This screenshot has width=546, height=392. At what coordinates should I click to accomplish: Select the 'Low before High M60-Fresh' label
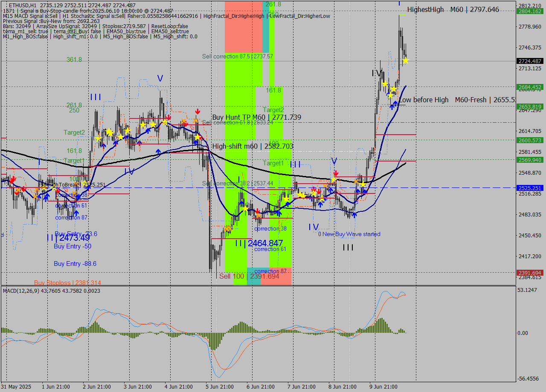tap(444, 100)
